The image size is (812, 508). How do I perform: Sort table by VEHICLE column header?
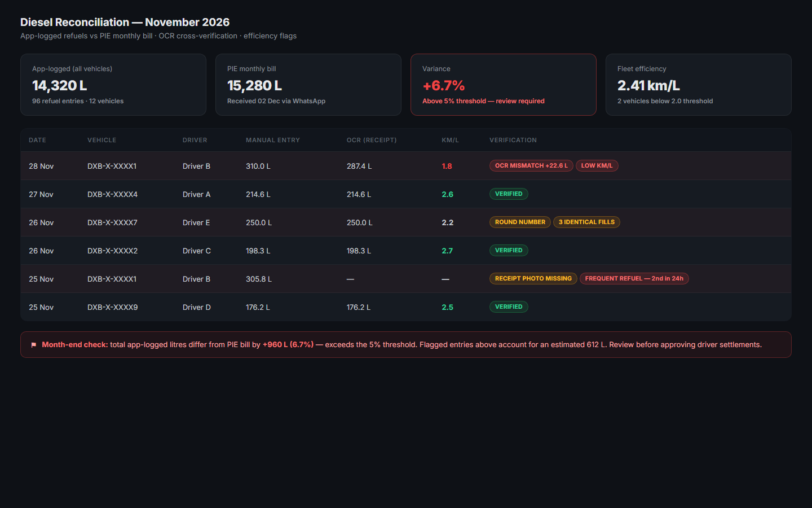pyautogui.click(x=102, y=140)
